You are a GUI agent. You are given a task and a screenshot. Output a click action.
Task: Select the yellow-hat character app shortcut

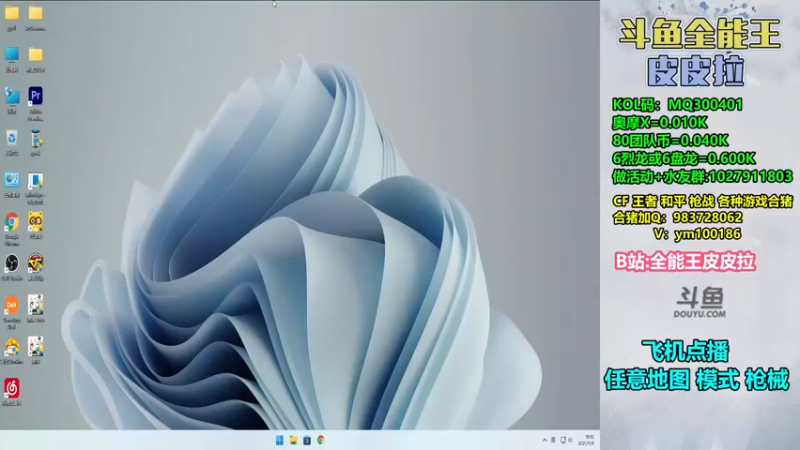[12, 347]
